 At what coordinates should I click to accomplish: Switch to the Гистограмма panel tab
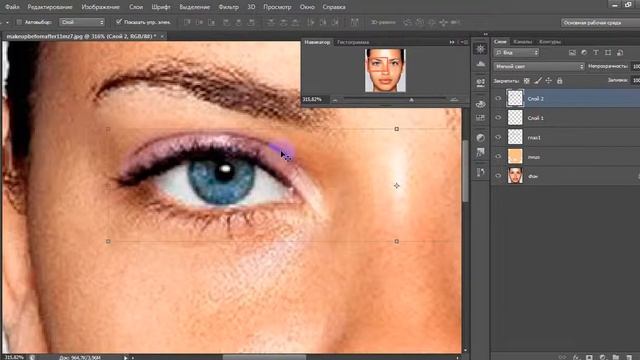[353, 42]
